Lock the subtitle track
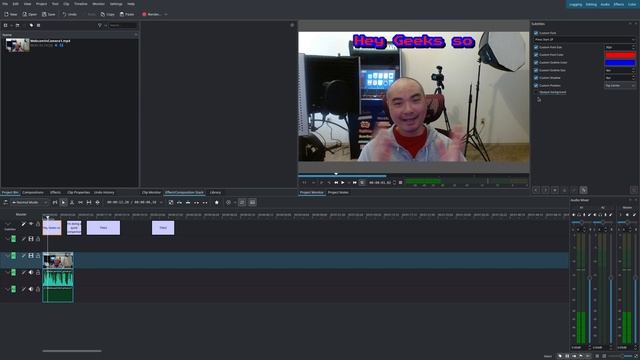 tap(38, 224)
